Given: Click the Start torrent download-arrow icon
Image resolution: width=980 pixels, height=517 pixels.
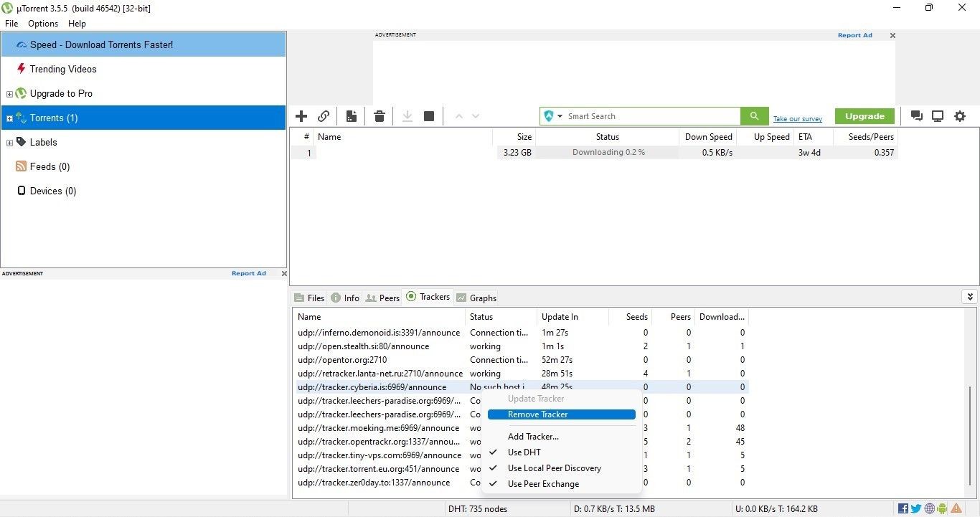Looking at the screenshot, I should pyautogui.click(x=407, y=116).
